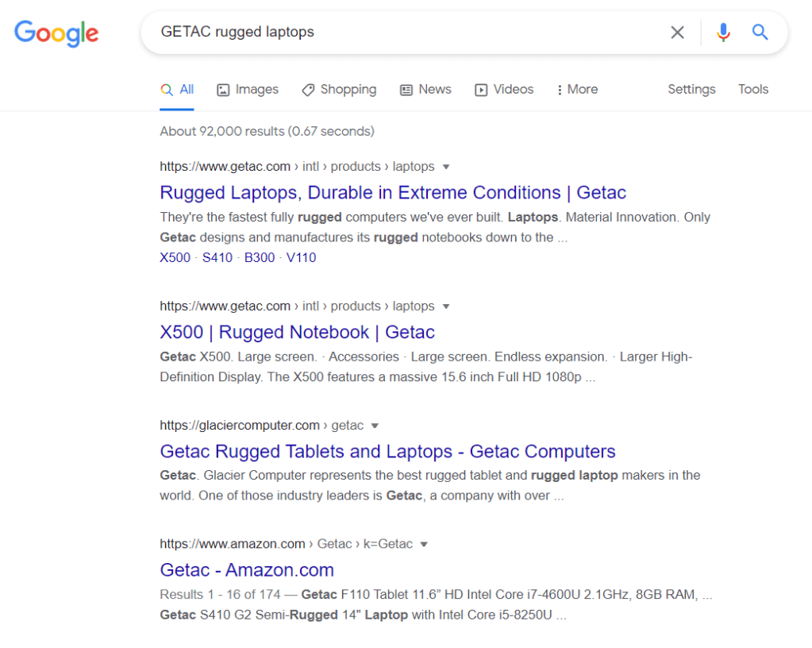Image resolution: width=812 pixels, height=648 pixels.
Task: Open X500 | Rugged Notebook | Getac link
Action: click(297, 332)
